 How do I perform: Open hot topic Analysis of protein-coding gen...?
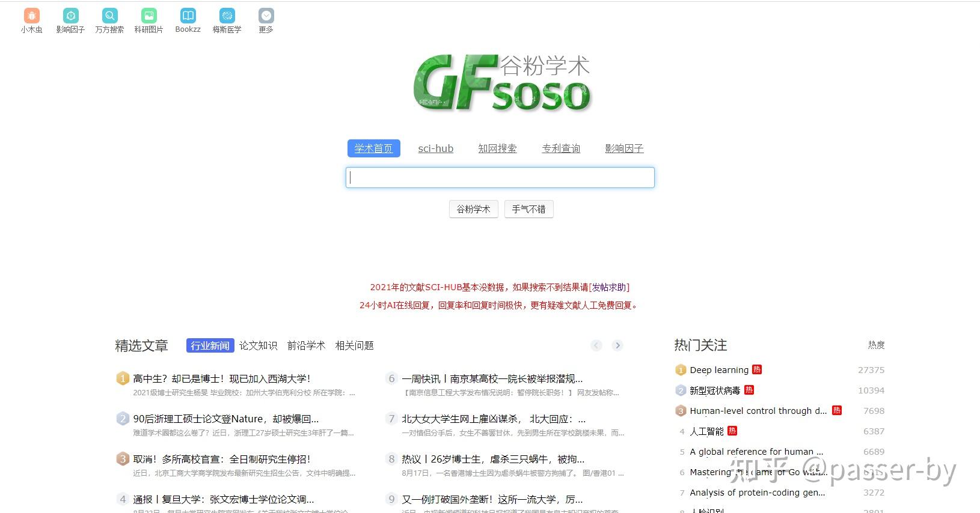[757, 493]
